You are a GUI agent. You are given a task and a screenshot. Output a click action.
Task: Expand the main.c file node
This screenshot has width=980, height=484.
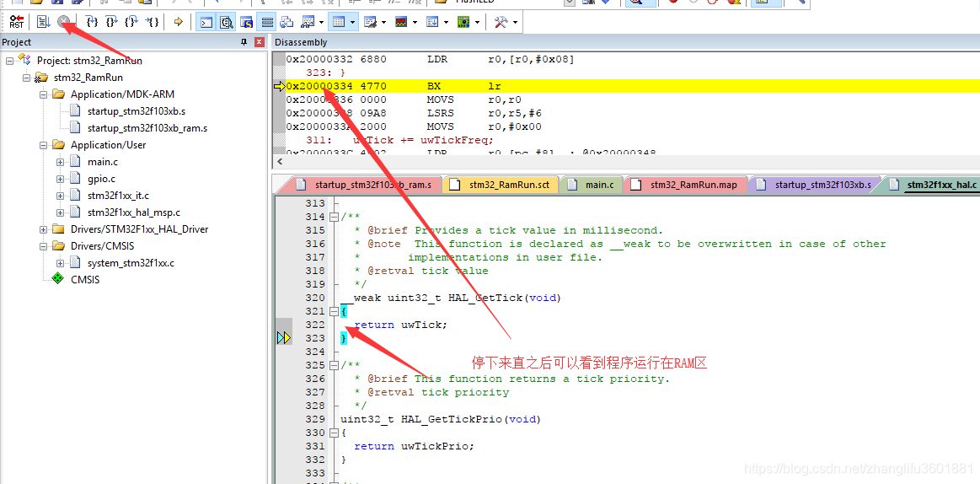[x=60, y=162]
